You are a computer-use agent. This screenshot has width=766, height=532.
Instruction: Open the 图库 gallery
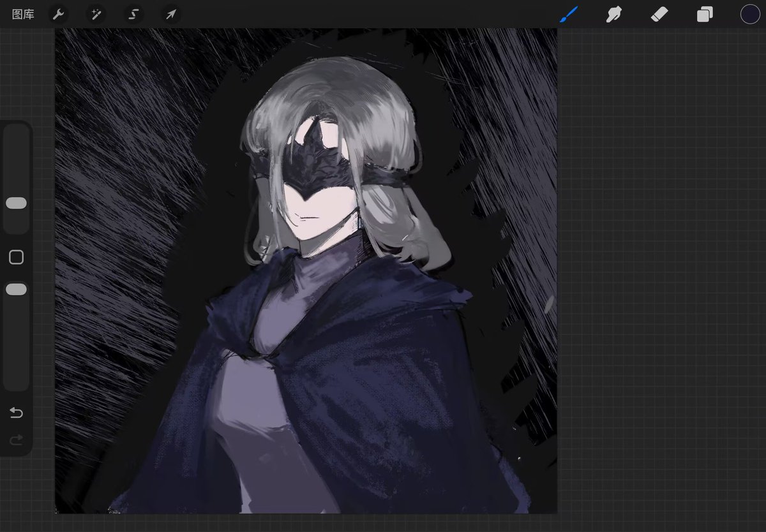(23, 14)
